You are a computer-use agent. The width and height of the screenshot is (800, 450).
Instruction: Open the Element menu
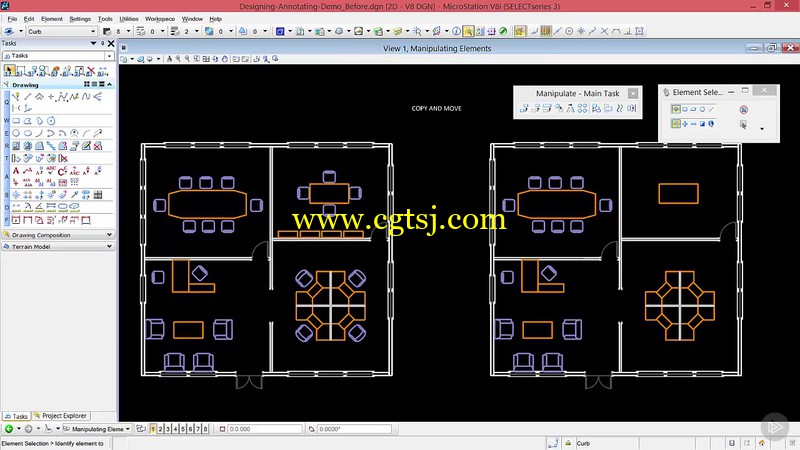coord(52,19)
